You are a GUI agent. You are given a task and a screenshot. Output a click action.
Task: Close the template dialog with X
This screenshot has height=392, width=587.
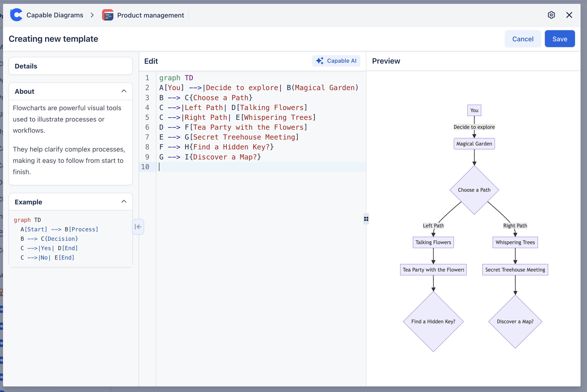[569, 15]
